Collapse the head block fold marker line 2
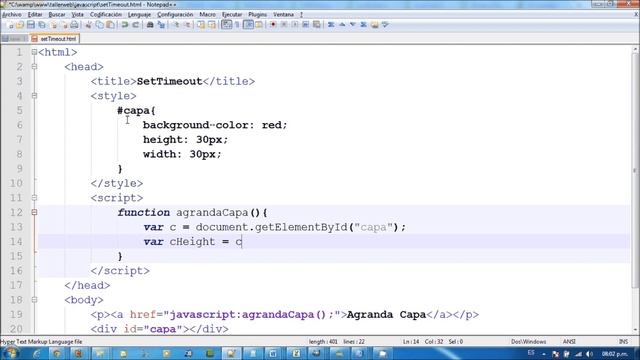The width and height of the screenshot is (640, 360). click(x=34, y=67)
